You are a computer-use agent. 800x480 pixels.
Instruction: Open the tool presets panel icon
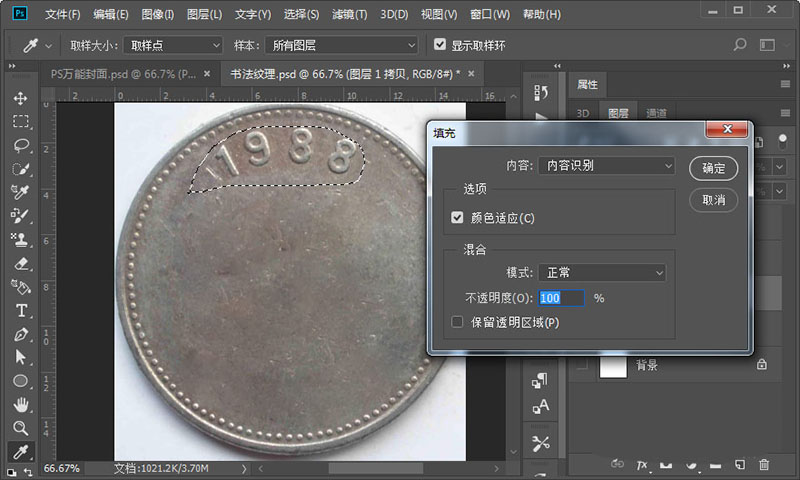540,443
